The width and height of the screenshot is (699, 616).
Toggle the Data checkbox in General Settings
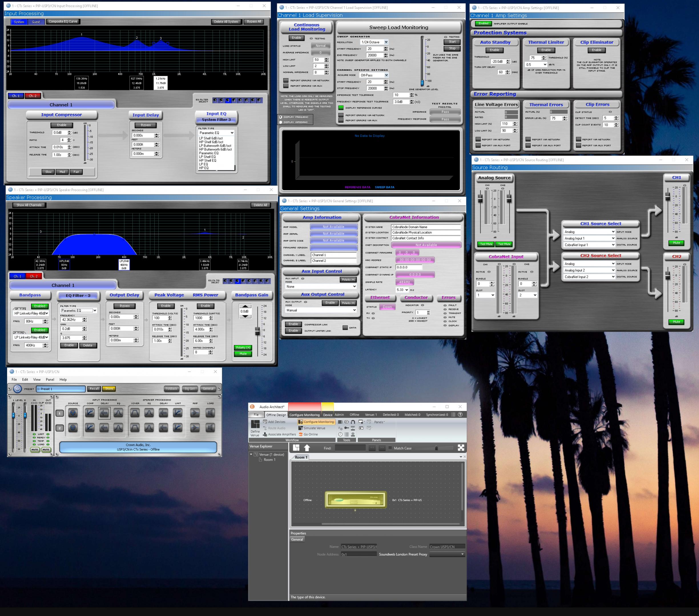click(x=345, y=328)
